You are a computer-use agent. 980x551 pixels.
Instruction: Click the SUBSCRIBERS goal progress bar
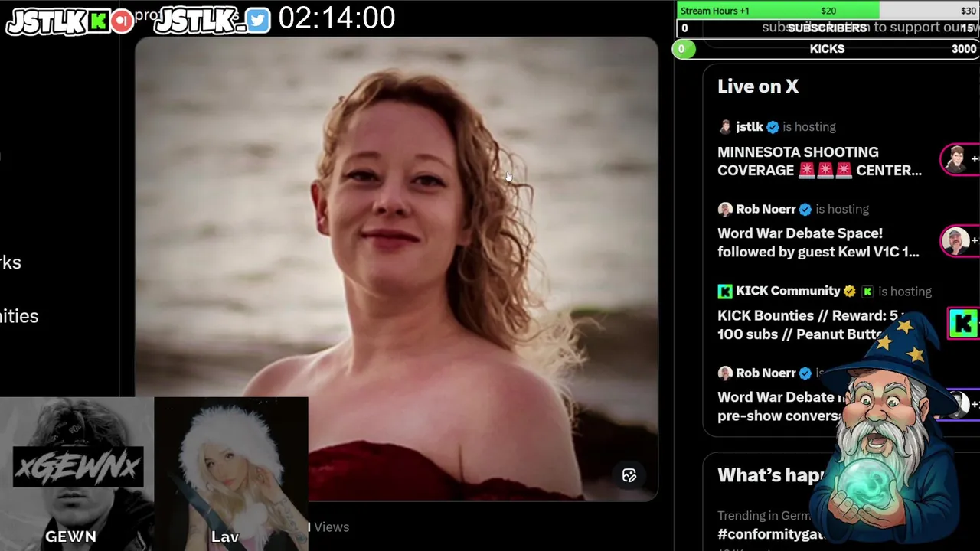point(828,28)
